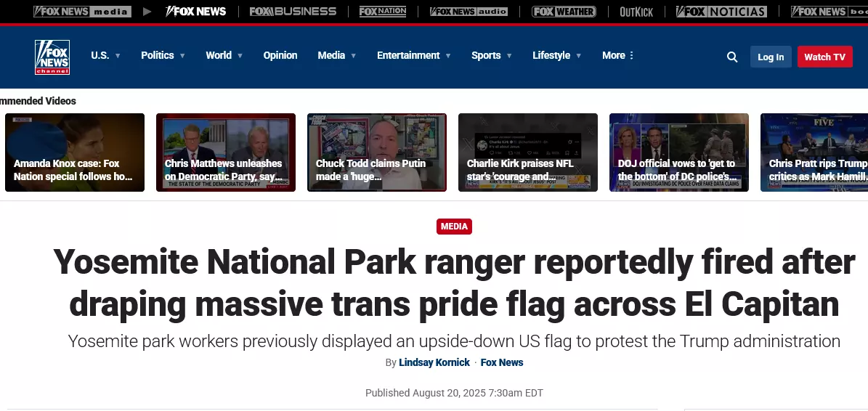The width and height of the screenshot is (868, 411).
Task: Go to Fox Nation logo link
Action: point(383,12)
